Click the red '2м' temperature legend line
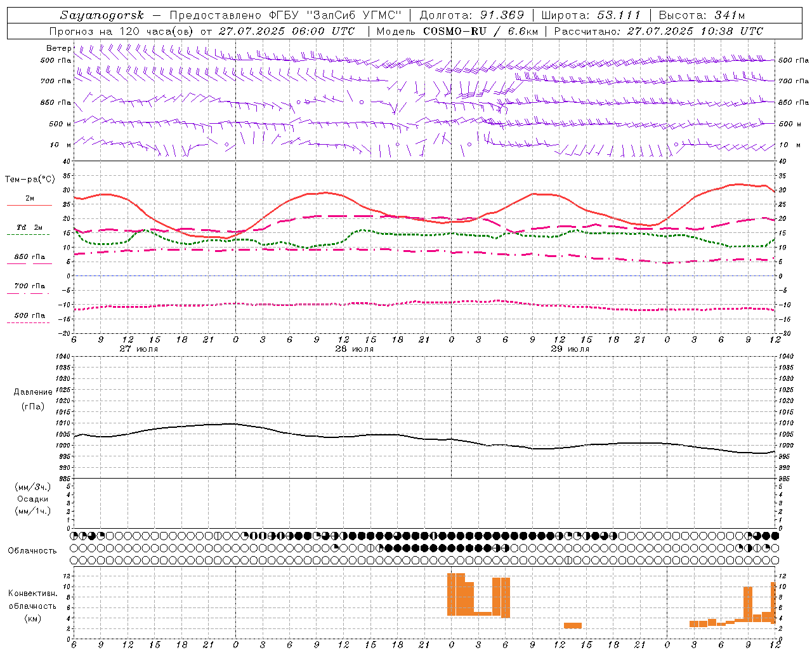Image resolution: width=812 pixels, height=650 pixels. [x=29, y=205]
